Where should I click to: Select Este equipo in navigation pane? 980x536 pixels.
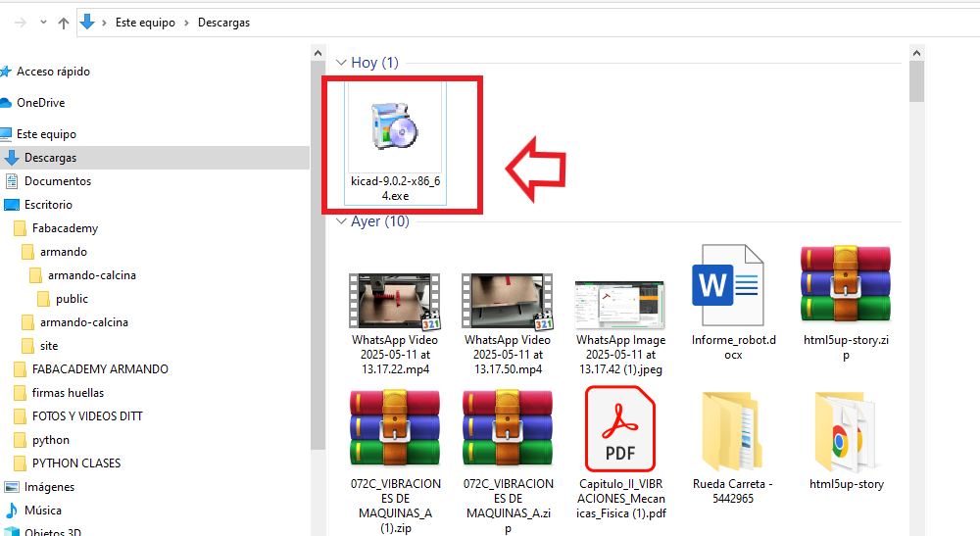coord(46,133)
